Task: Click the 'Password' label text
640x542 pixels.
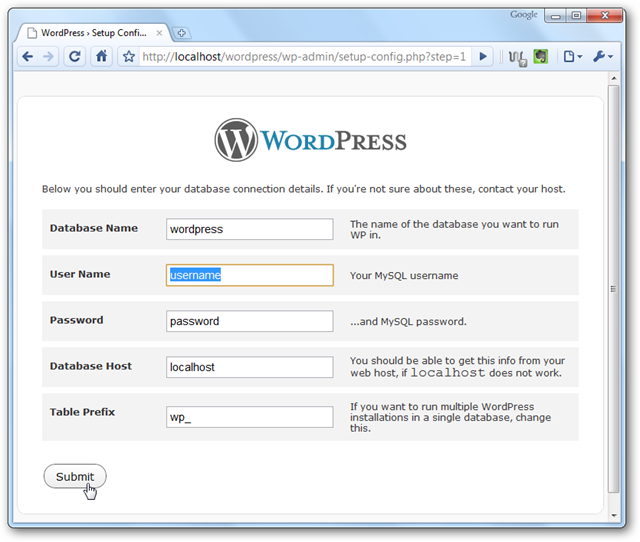Action: pos(76,320)
